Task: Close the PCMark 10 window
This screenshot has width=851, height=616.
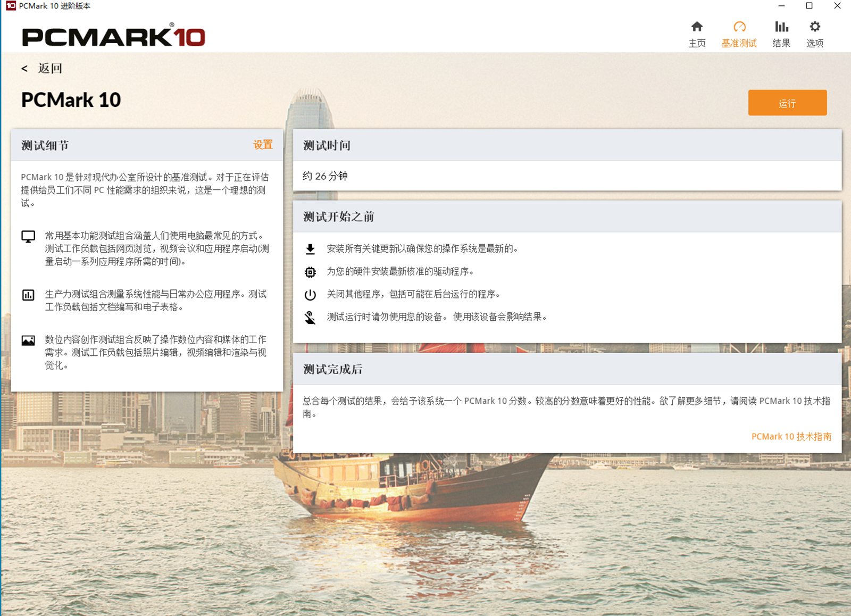Action: 837,6
